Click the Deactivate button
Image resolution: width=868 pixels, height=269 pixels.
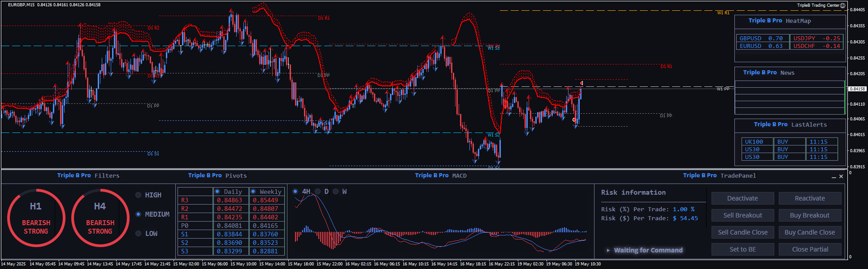[x=742, y=198]
